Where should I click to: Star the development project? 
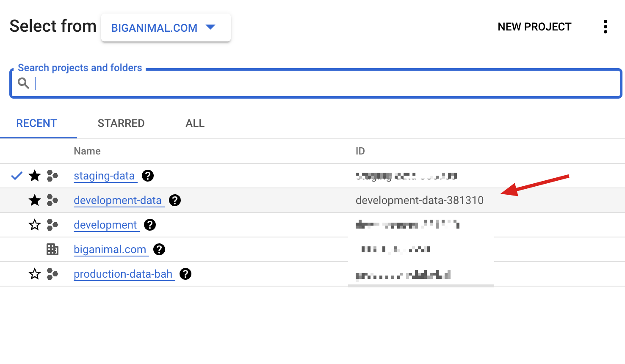tap(35, 225)
